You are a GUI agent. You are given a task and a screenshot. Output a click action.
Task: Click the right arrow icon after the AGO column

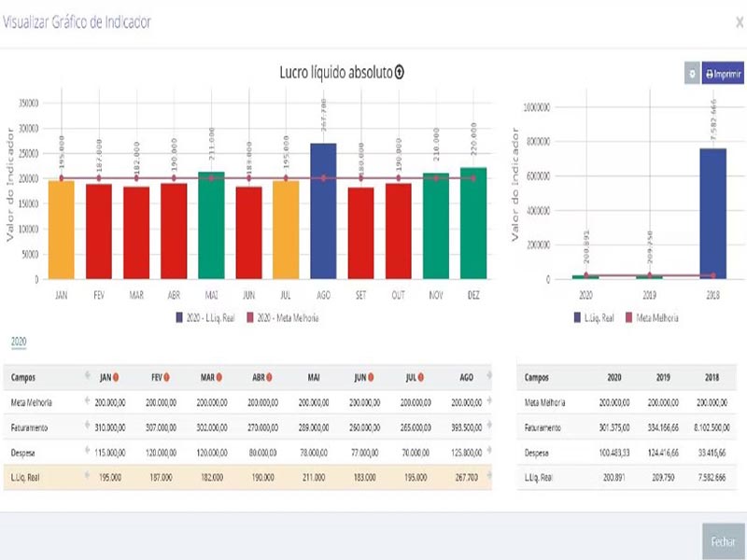pos(490,377)
